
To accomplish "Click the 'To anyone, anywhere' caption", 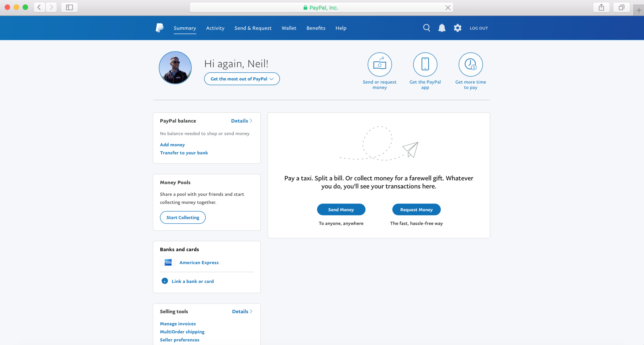I will [341, 223].
